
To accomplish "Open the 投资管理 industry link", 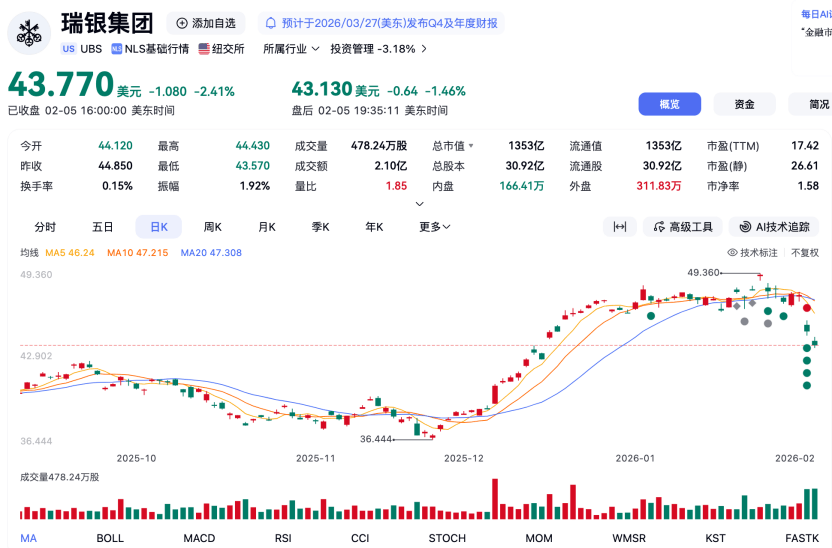I will pyautogui.click(x=378, y=48).
